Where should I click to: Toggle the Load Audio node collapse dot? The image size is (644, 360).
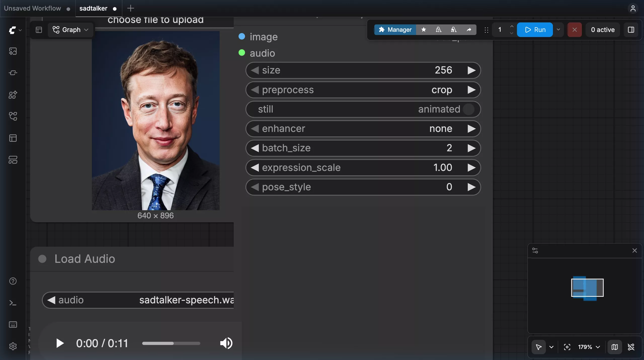pos(42,259)
